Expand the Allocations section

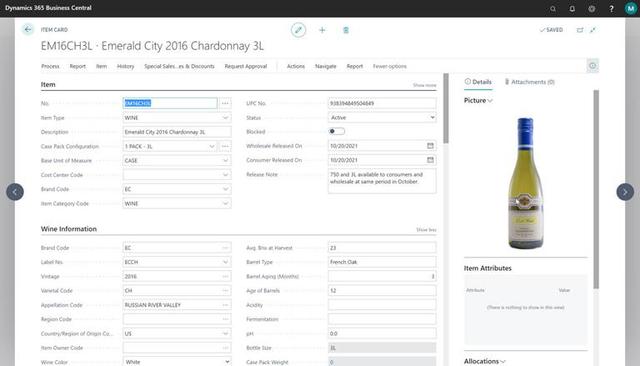click(x=484, y=361)
